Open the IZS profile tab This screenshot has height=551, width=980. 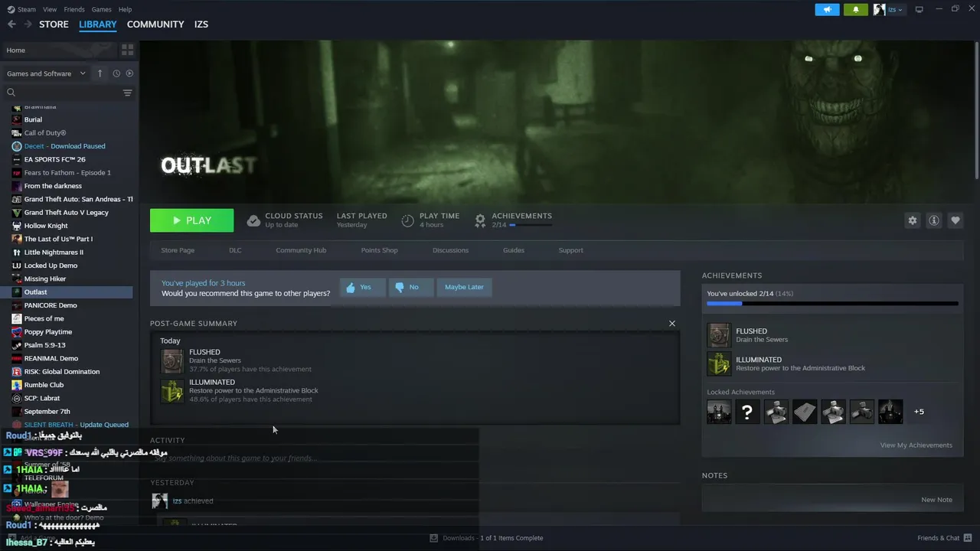click(201, 24)
